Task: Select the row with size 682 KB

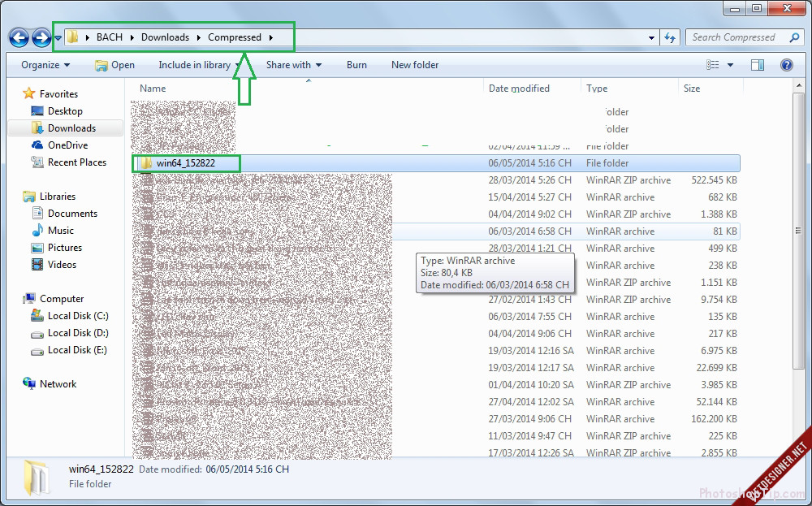Action: tap(435, 197)
